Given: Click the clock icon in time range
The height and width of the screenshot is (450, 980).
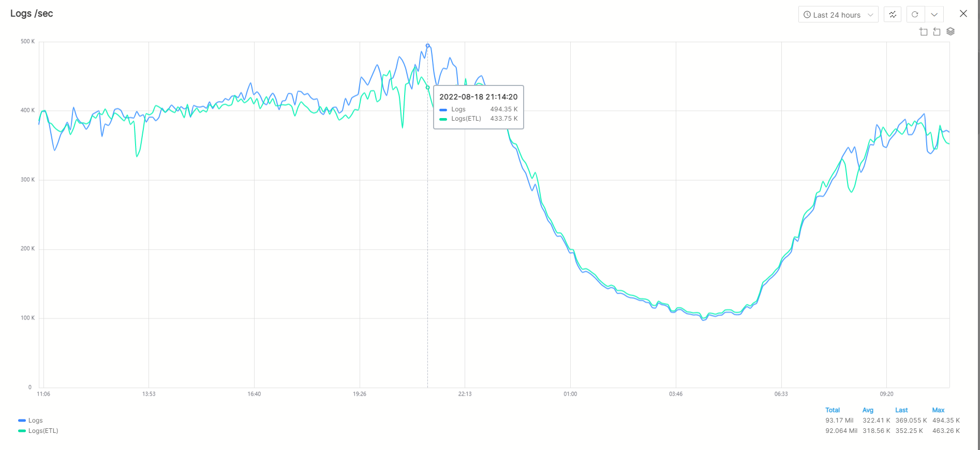Looking at the screenshot, I should (x=807, y=15).
